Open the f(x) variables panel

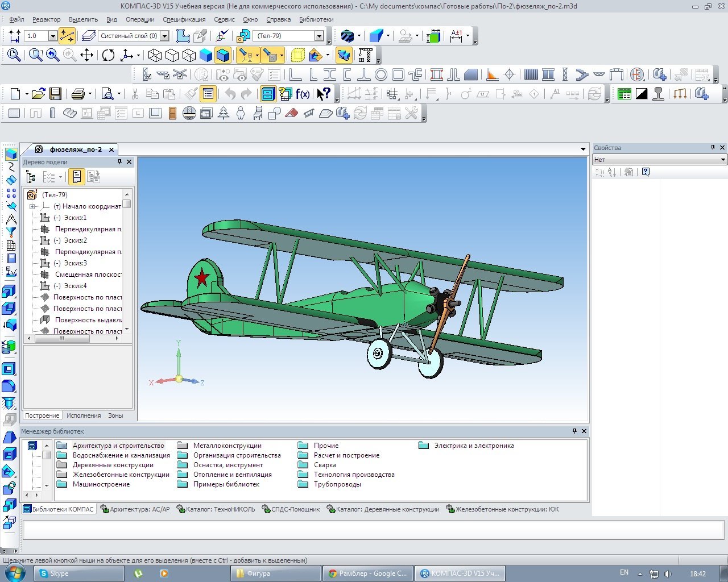303,94
